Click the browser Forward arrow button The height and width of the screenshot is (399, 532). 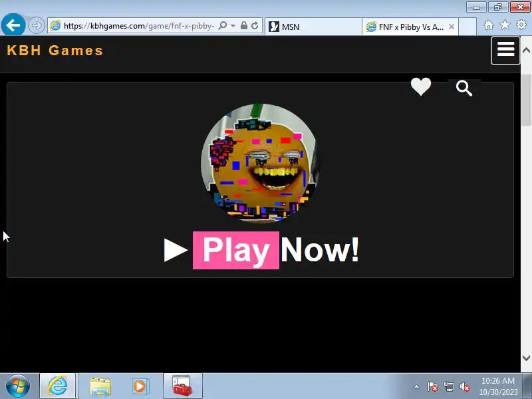[x=37, y=25]
